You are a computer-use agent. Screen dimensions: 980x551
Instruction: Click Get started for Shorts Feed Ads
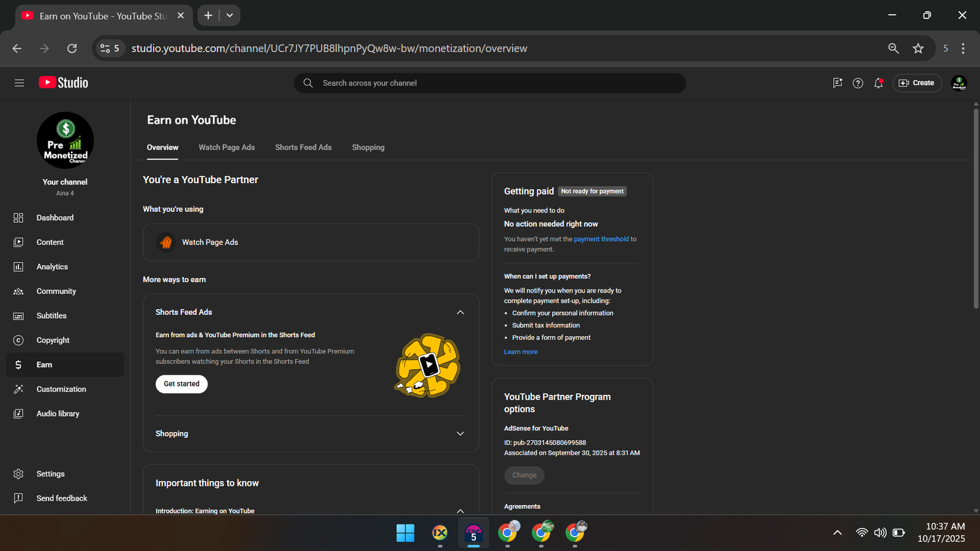pyautogui.click(x=181, y=384)
